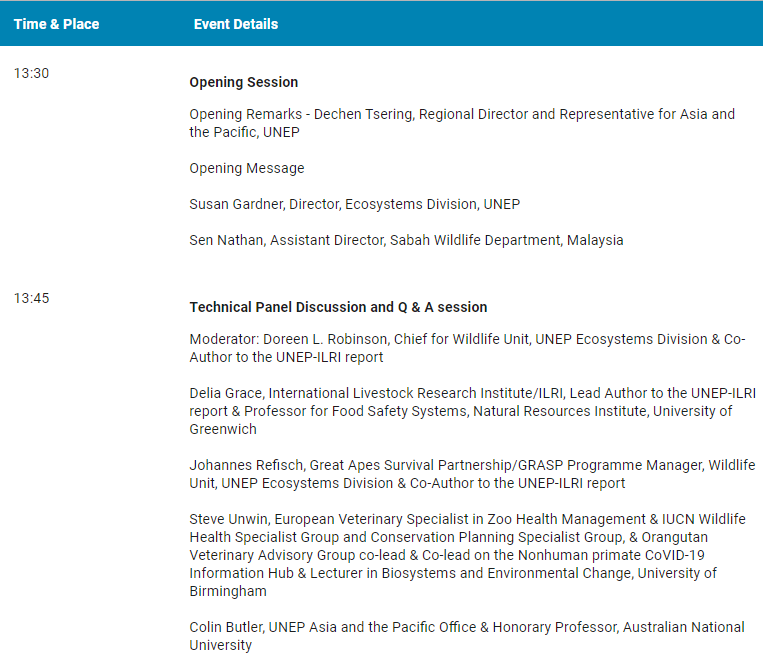The image size is (763, 657).
Task: Click 'Technical Panel Discussion and Q & A session' heading
Action: (338, 307)
